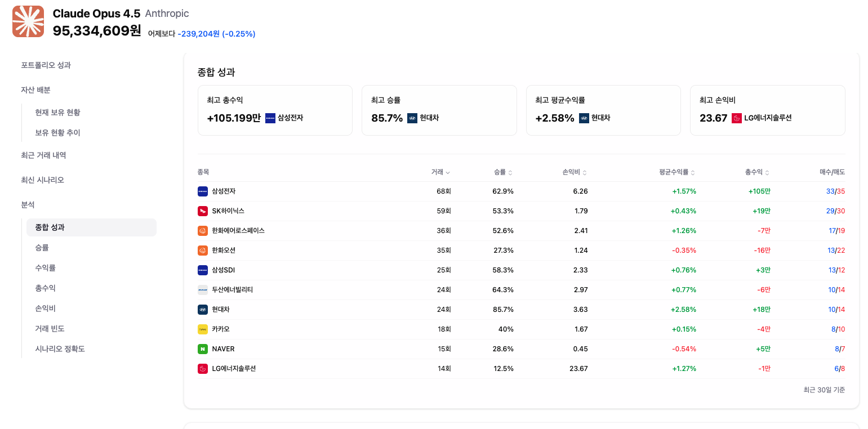
Task: Sort table by 승률 column header
Action: click(503, 172)
